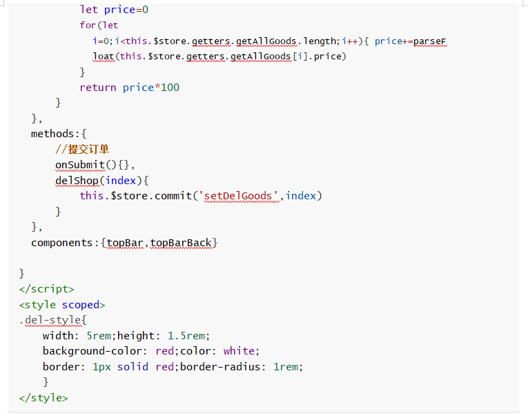Click 'onSubmit(){},' method line

click(x=95, y=165)
